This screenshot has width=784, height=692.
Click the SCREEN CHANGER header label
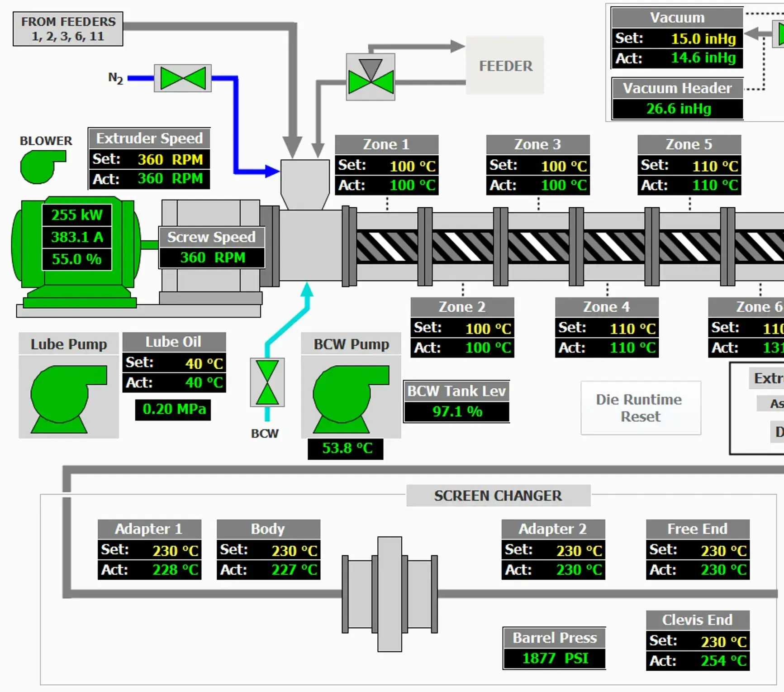(x=498, y=496)
